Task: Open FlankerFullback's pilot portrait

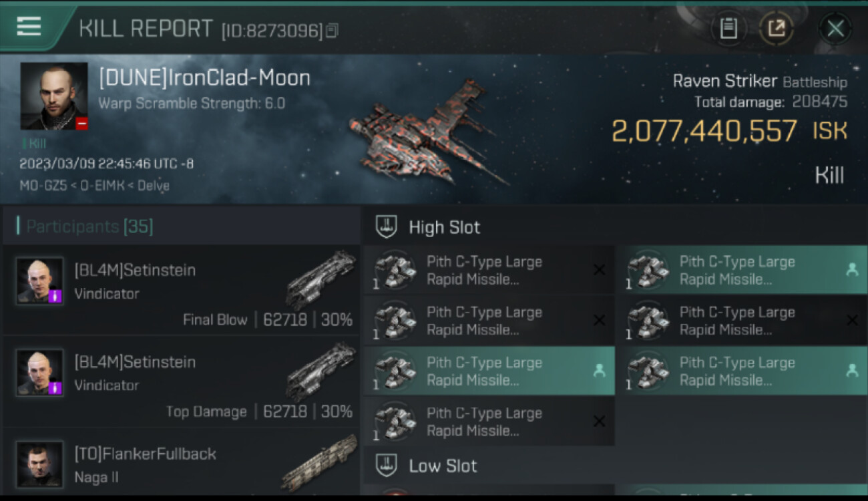Action: click(40, 464)
